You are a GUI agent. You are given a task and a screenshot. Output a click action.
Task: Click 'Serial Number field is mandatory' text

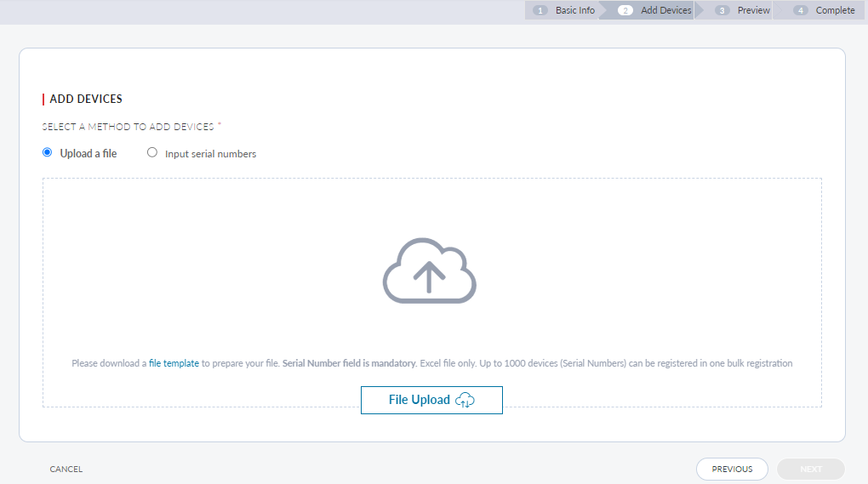click(x=349, y=363)
